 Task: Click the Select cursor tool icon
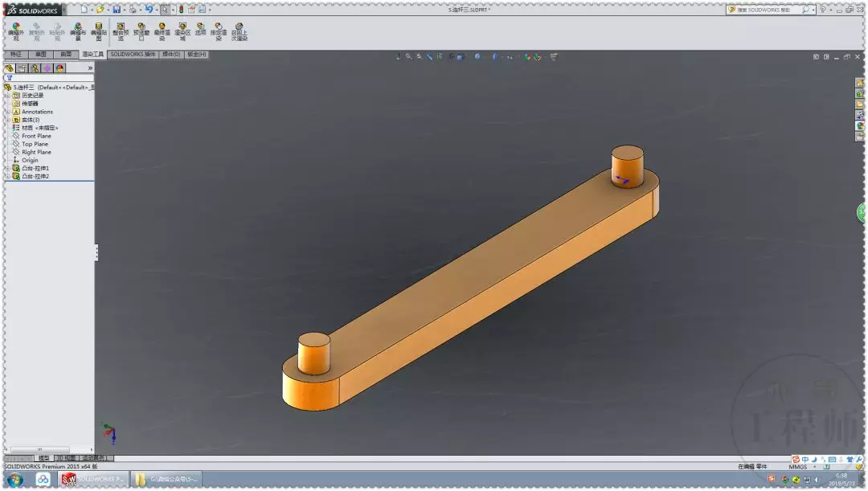165,10
